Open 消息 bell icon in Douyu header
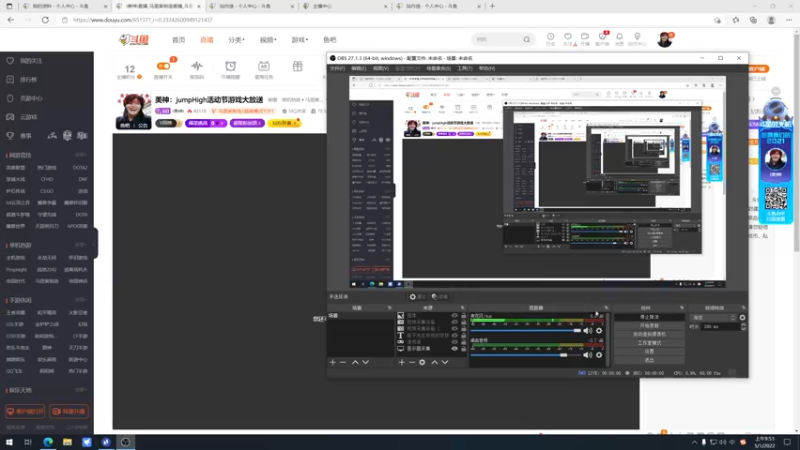The width and height of the screenshot is (800, 450). (x=619, y=37)
